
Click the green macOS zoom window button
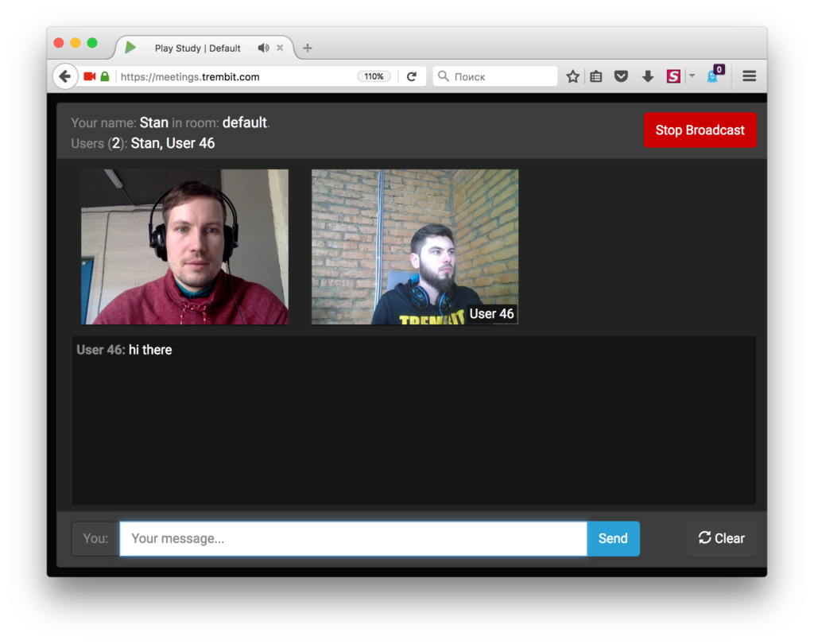coord(92,43)
